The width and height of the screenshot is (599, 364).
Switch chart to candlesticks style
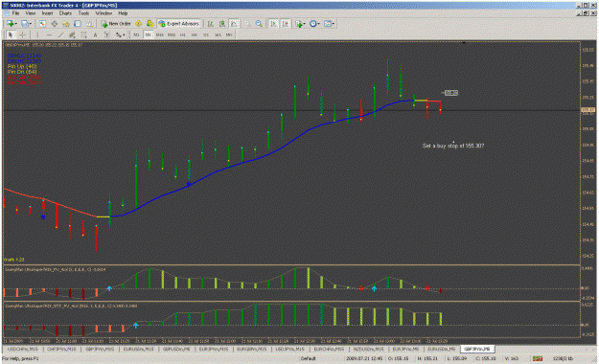[x=222, y=24]
